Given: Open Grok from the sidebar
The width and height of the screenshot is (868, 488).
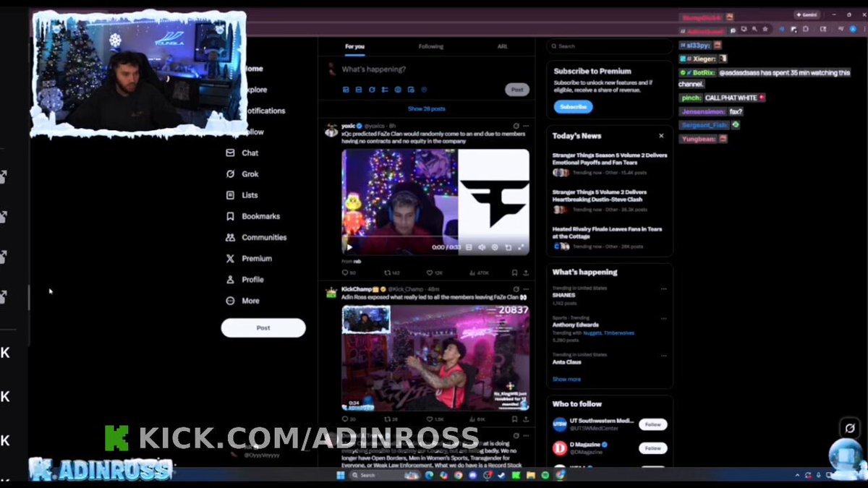Looking at the screenshot, I should coord(243,174).
